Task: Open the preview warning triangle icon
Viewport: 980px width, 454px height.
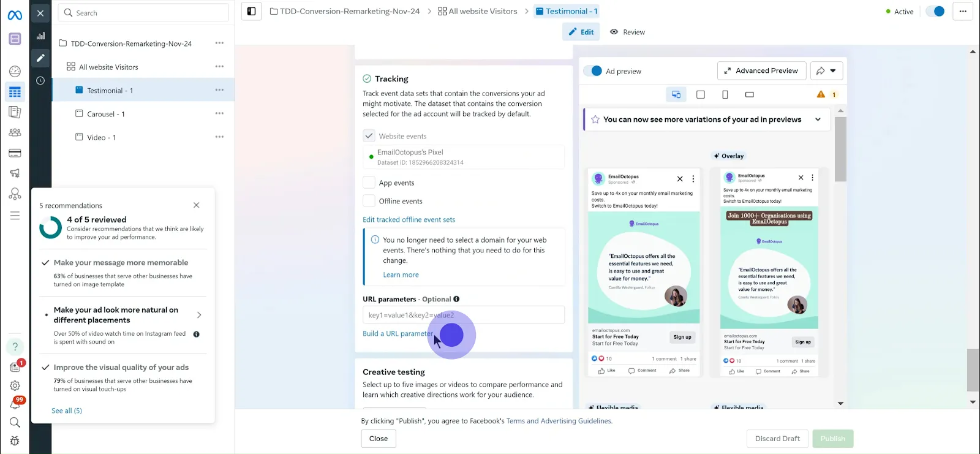Action: [x=821, y=94]
